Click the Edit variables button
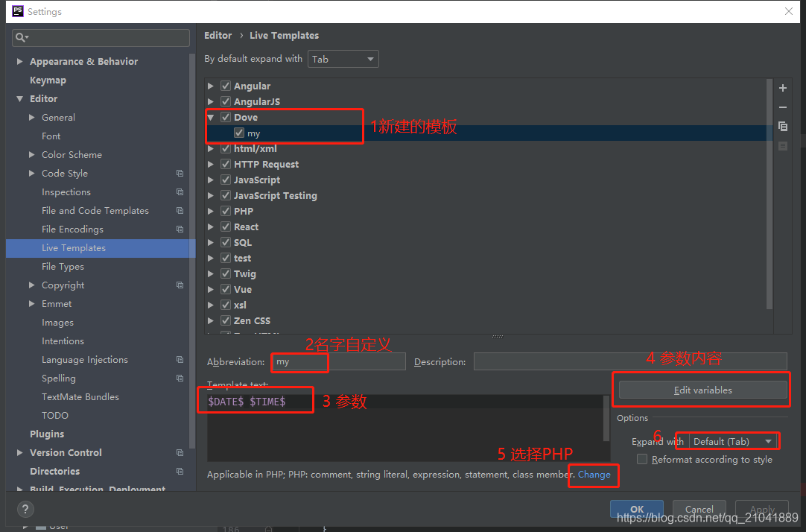 [x=702, y=390]
